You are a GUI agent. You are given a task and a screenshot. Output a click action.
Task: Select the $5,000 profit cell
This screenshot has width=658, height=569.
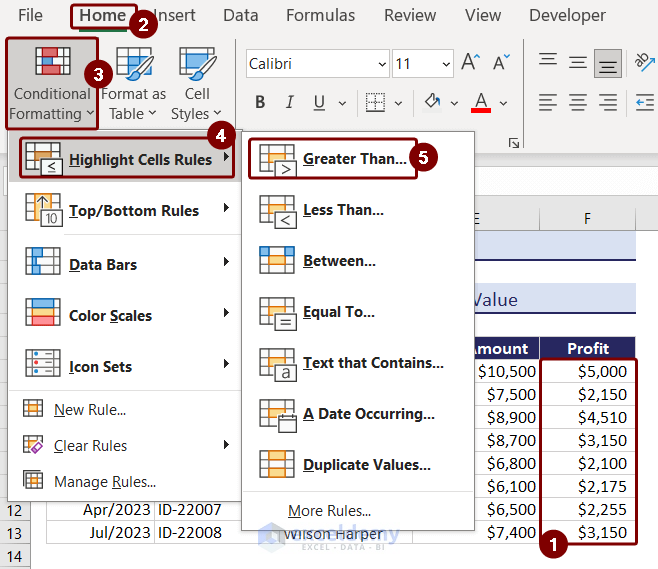tap(588, 371)
